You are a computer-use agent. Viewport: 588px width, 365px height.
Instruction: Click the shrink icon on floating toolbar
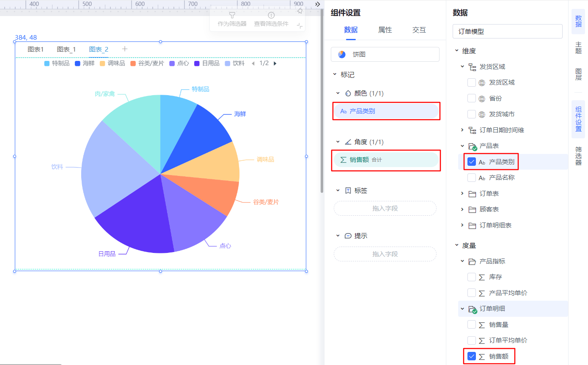pyautogui.click(x=299, y=26)
